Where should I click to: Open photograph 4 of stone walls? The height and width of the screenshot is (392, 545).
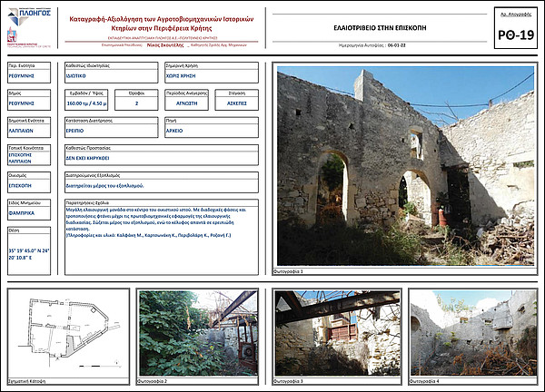(x=473, y=333)
